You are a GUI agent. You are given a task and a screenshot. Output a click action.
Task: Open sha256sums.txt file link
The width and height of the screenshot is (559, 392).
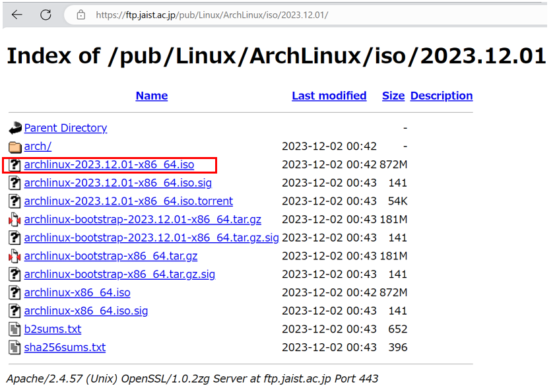pyautogui.click(x=65, y=347)
